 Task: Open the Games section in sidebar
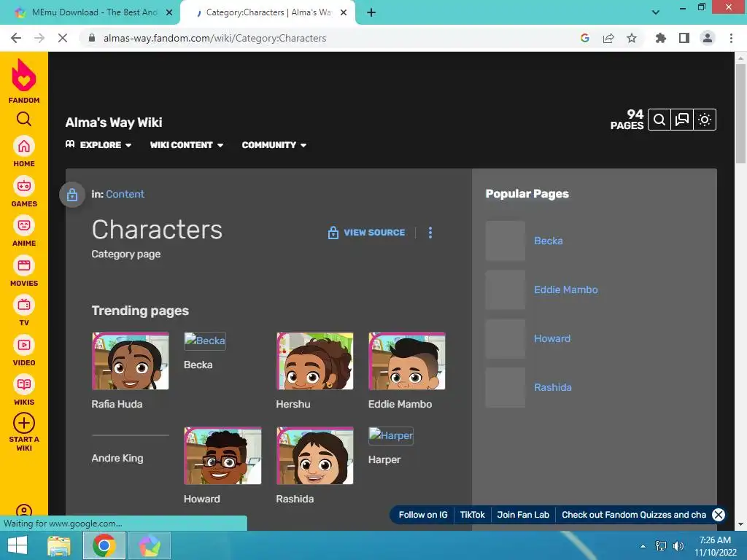(x=24, y=192)
